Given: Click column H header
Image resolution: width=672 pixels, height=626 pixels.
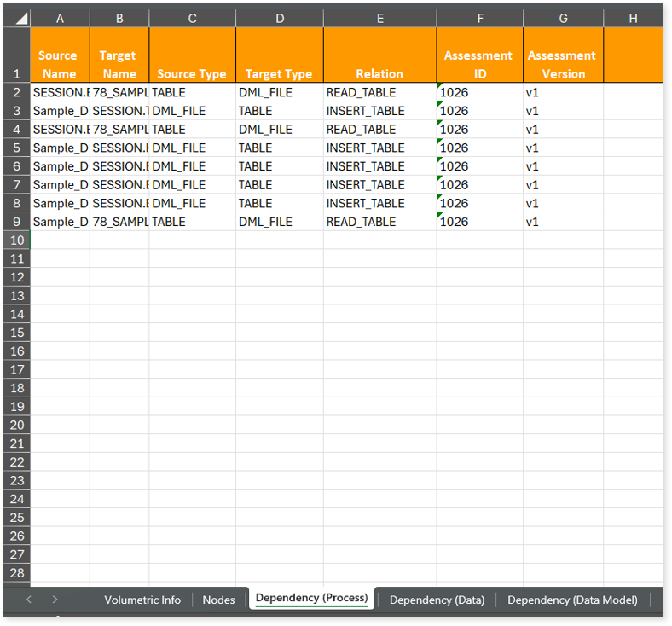Looking at the screenshot, I should 632,18.
